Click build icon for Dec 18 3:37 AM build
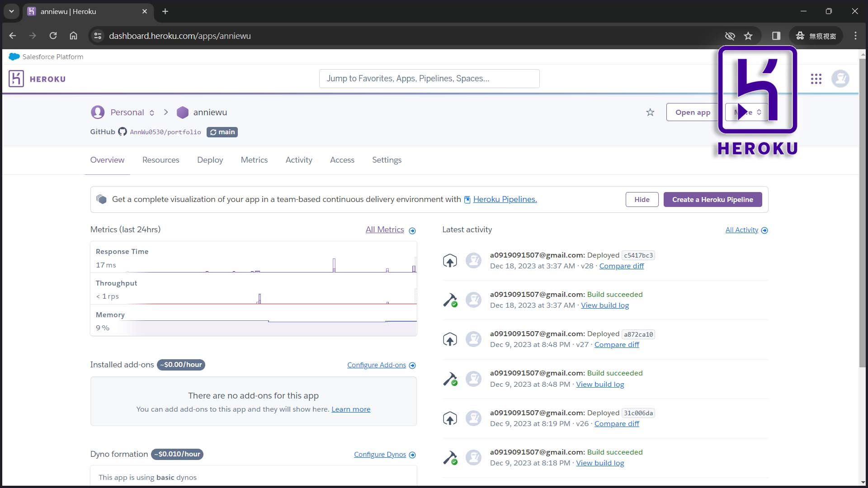The height and width of the screenshot is (488, 868). point(450,300)
